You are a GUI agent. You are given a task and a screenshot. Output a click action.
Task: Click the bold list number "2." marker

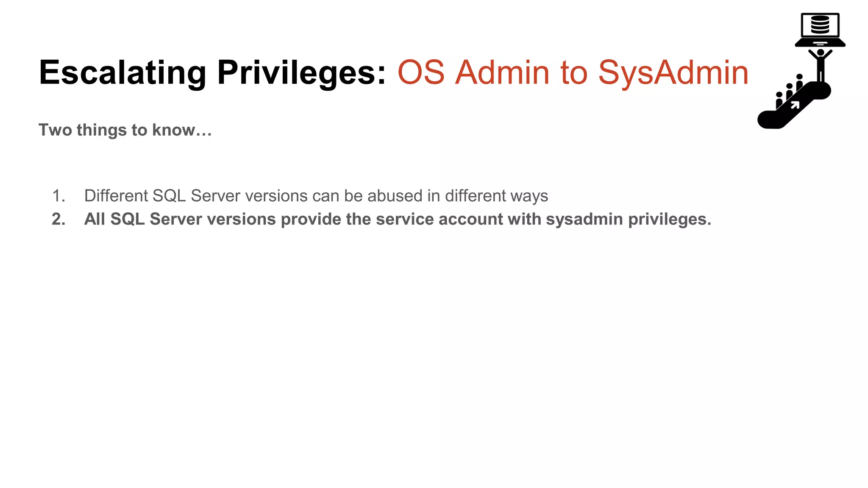pos(58,219)
